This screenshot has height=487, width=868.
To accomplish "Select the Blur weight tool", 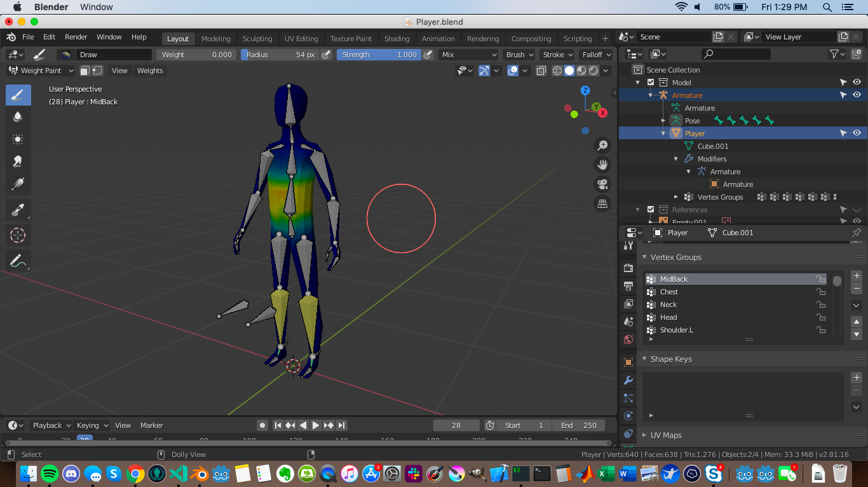I will 18,117.
